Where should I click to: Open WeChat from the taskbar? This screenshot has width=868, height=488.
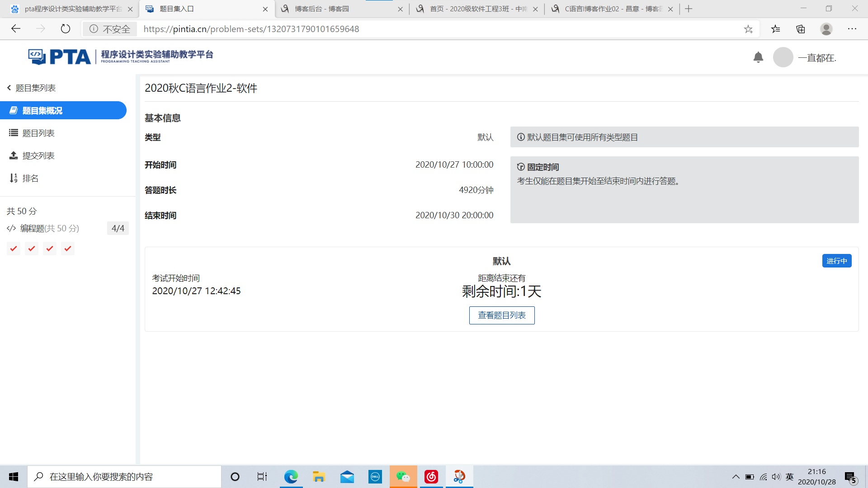click(x=403, y=477)
